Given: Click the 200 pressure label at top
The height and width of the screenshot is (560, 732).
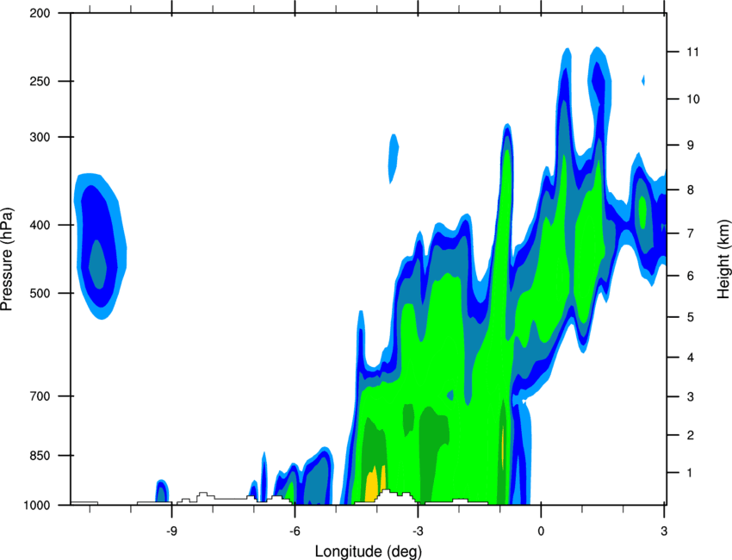Looking at the screenshot, I should [40, 13].
